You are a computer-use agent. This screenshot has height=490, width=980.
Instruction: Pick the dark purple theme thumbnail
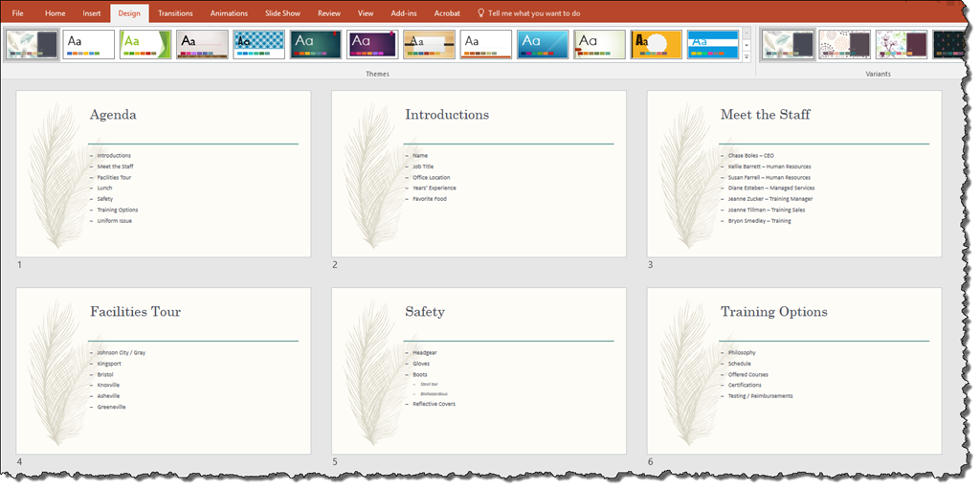pyautogui.click(x=372, y=44)
